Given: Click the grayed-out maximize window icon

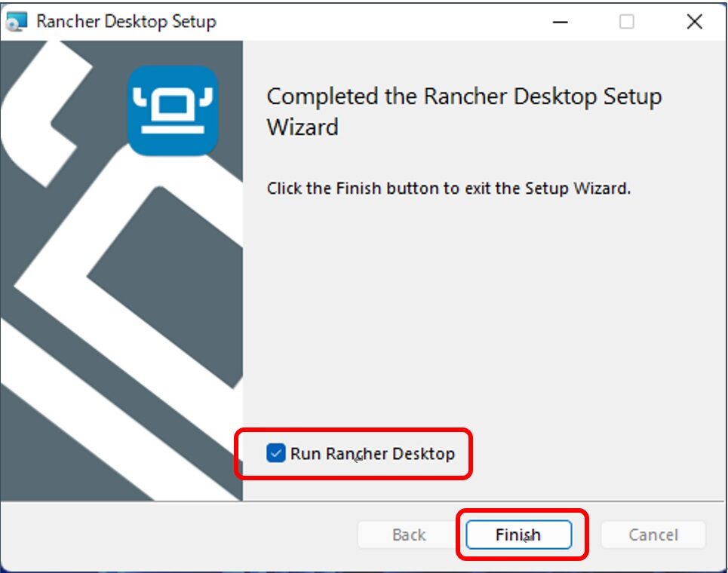Looking at the screenshot, I should point(626,21).
